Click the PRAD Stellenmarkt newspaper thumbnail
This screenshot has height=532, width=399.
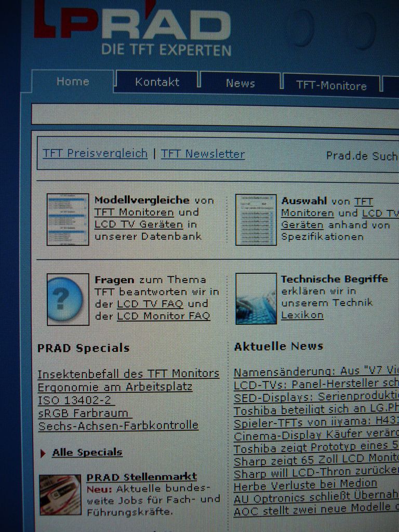point(60,494)
